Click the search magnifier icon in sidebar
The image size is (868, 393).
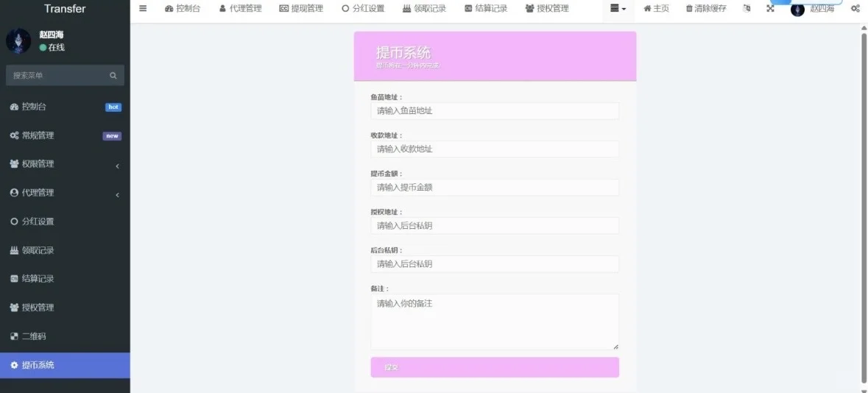point(113,76)
